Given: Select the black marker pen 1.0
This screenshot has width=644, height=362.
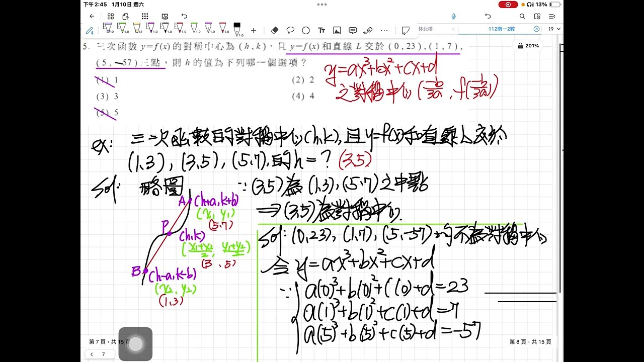Looking at the screenshot, I should (x=237, y=29).
